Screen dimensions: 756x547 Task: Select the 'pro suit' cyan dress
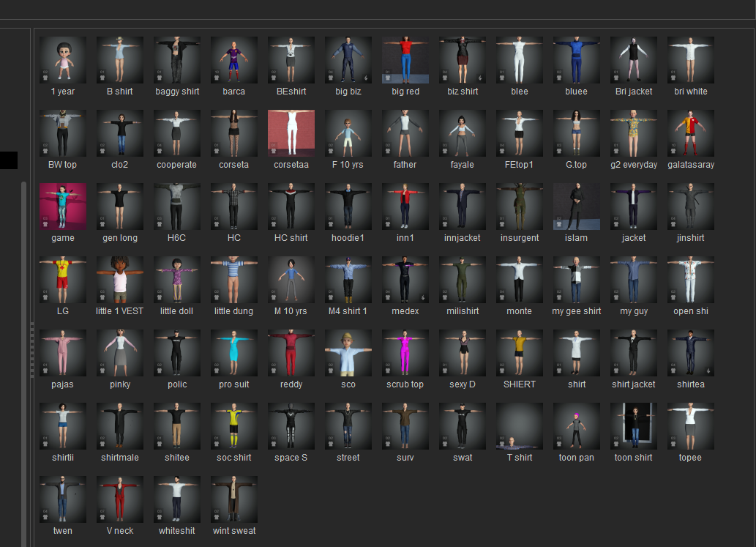pos(234,353)
